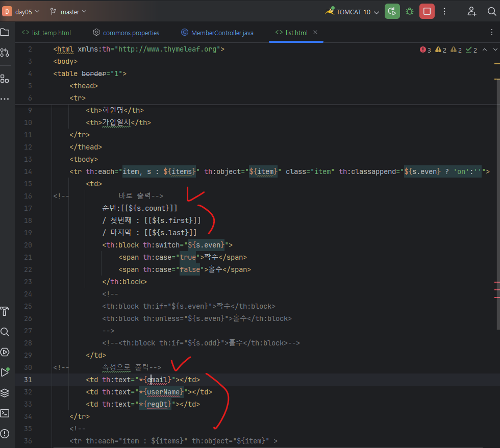
Task: Click the typo check indicator 2
Action: pos(471,49)
